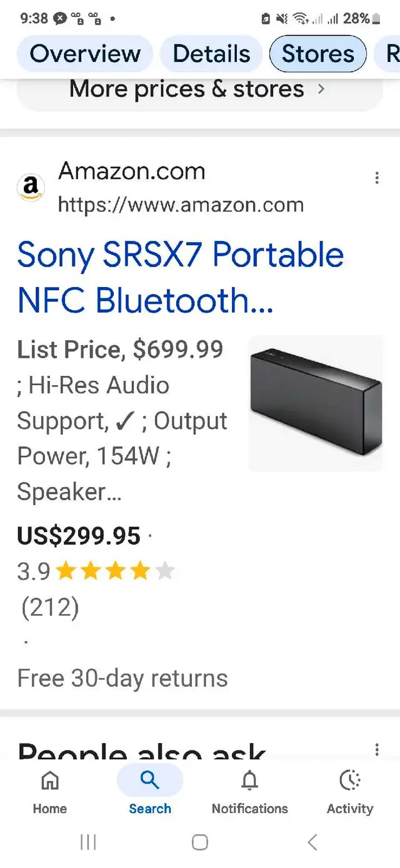Tap the Android back navigation arrow
The width and height of the screenshot is (400, 868).
(312, 842)
